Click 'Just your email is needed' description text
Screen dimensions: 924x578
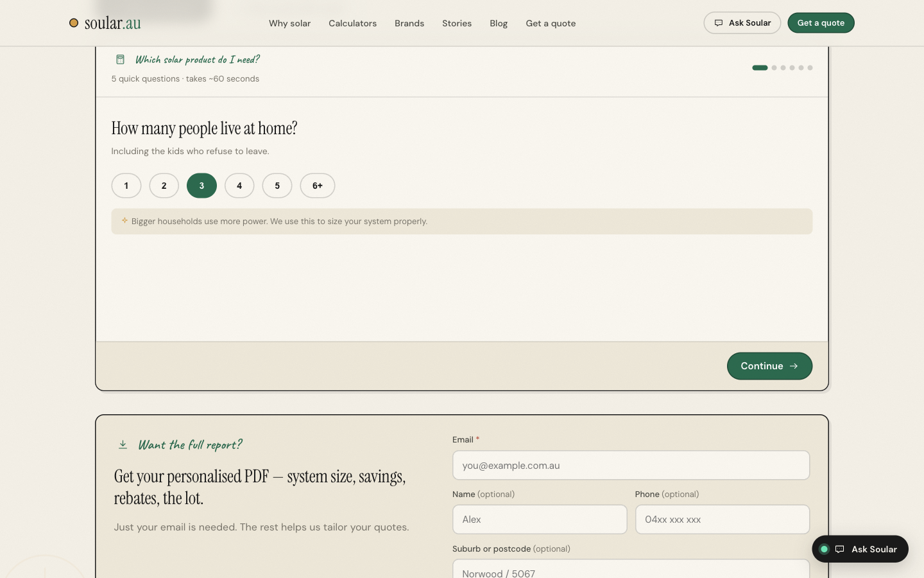coord(261,527)
